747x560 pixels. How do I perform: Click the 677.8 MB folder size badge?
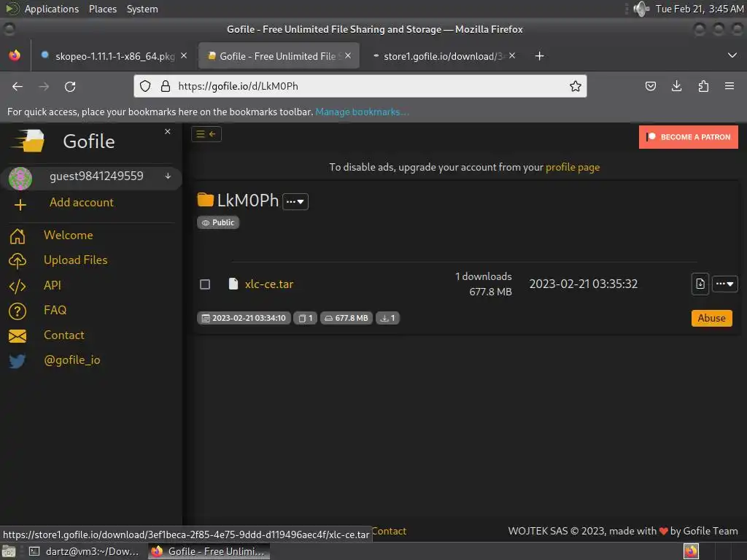pos(347,318)
